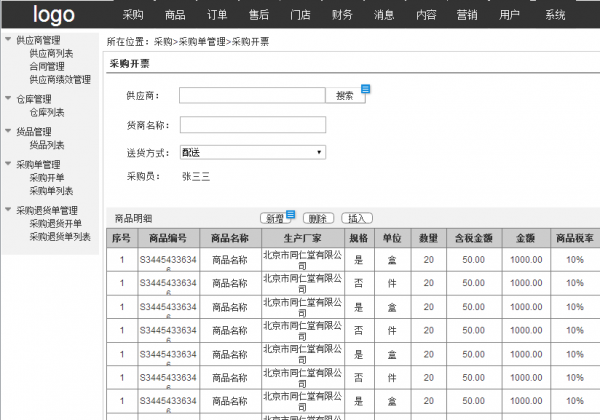
Task: Open 供应商列表 in the sidebar
Action: [51, 54]
